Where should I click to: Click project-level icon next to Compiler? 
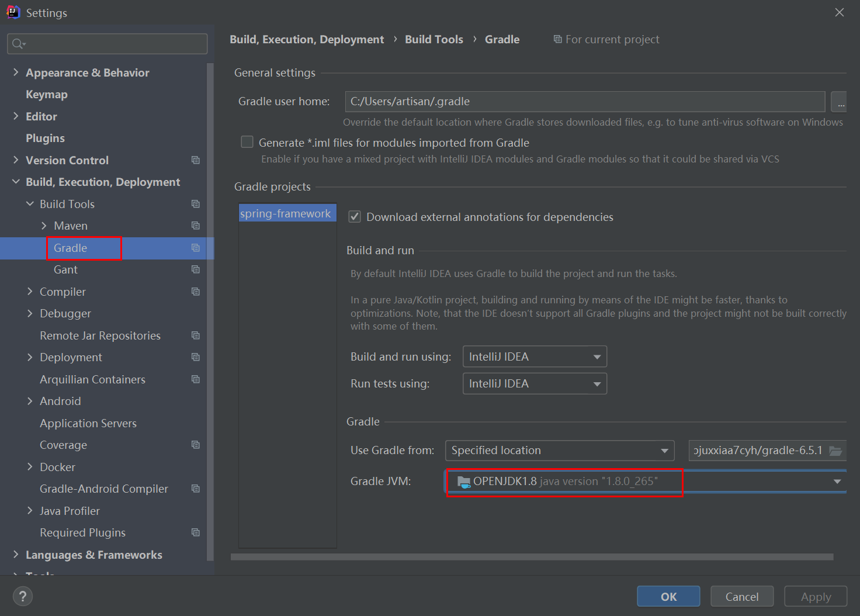click(196, 292)
